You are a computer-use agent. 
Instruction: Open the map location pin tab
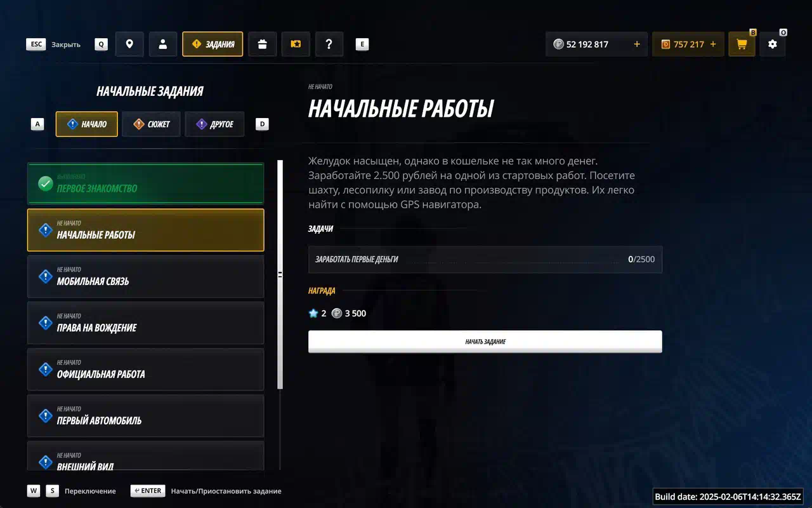[129, 44]
